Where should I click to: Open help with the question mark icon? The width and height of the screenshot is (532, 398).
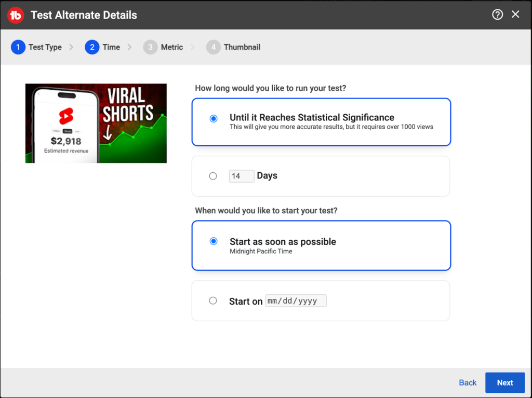(497, 15)
